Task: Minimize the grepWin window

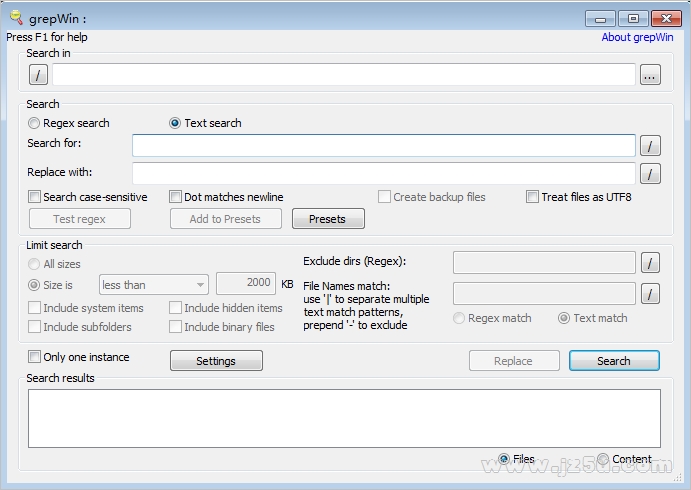Action: (600, 19)
